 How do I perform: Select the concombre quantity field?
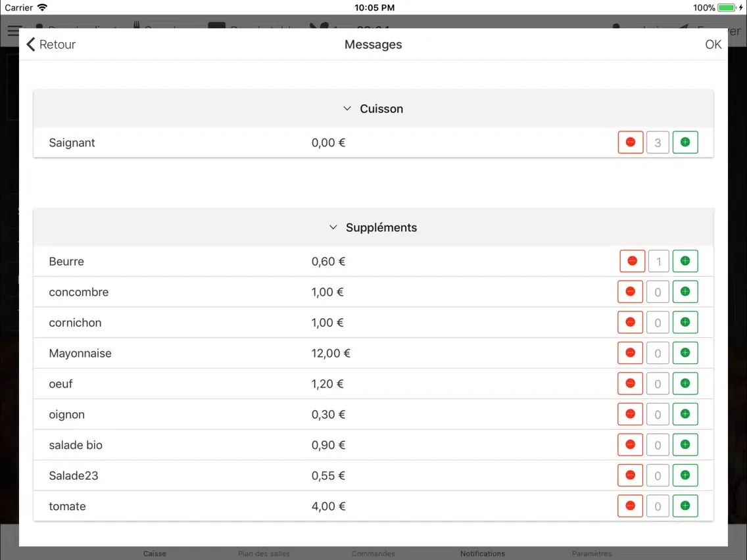658,292
